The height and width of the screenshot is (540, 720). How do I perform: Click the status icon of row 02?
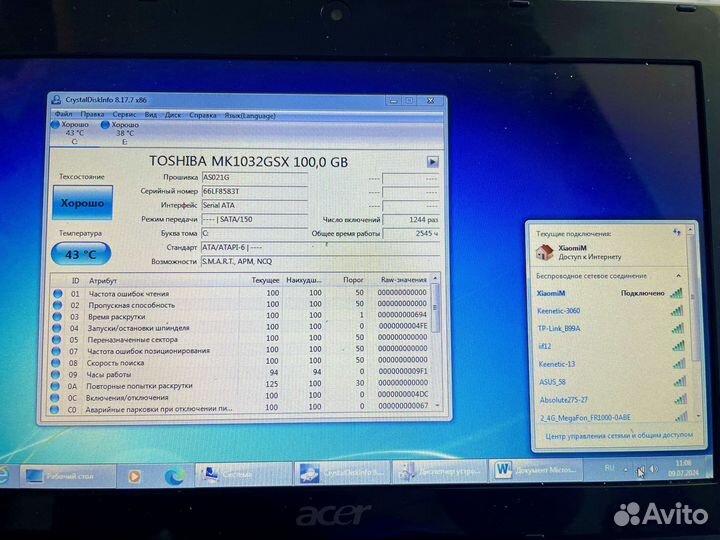(x=57, y=304)
